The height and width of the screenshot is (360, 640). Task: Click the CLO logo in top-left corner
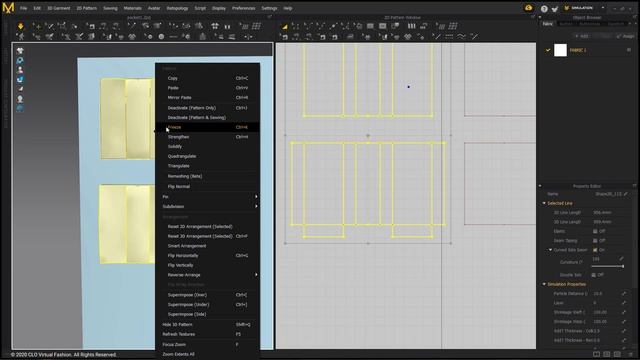pos(8,8)
